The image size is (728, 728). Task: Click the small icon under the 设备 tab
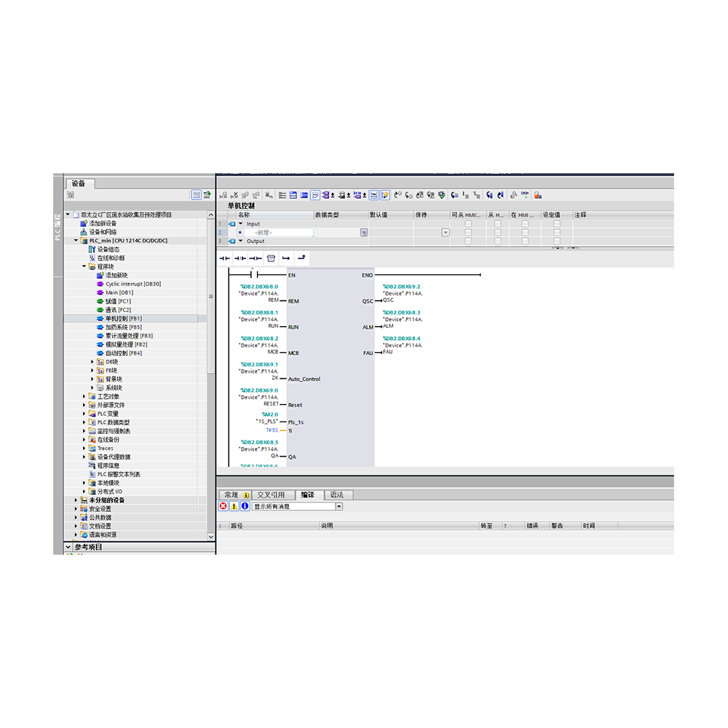tap(71, 195)
